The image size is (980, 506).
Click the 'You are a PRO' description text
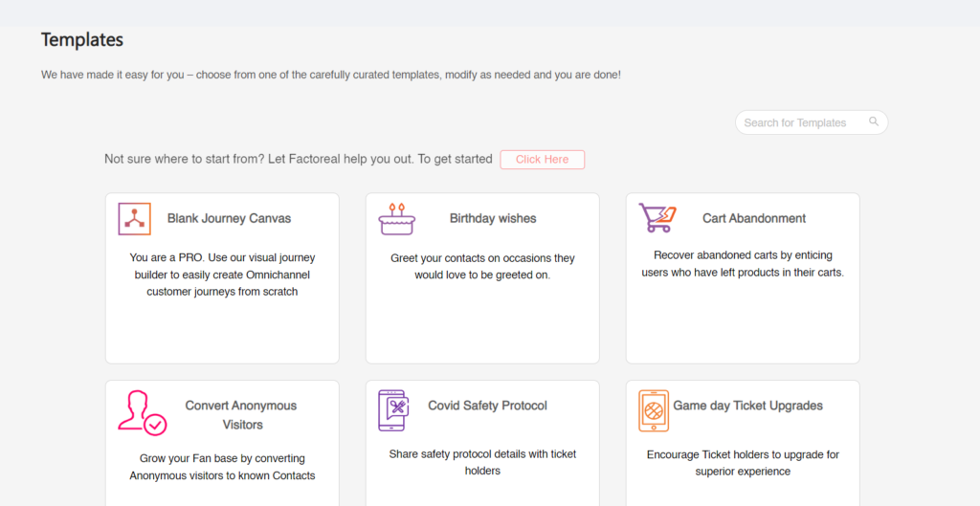[222, 275]
